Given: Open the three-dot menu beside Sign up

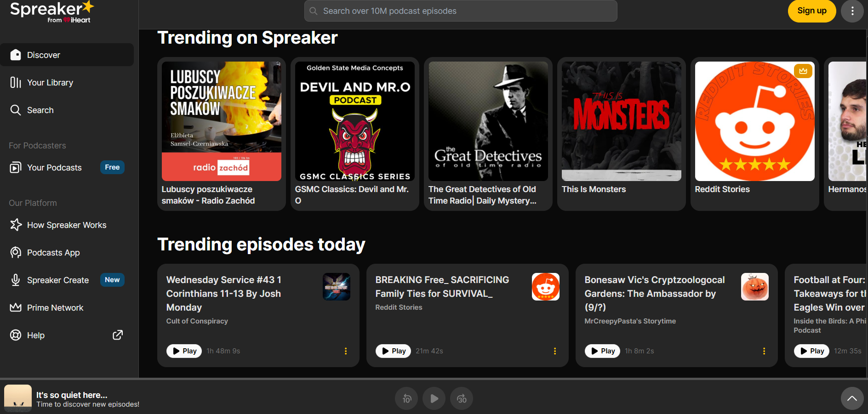Looking at the screenshot, I should 852,11.
